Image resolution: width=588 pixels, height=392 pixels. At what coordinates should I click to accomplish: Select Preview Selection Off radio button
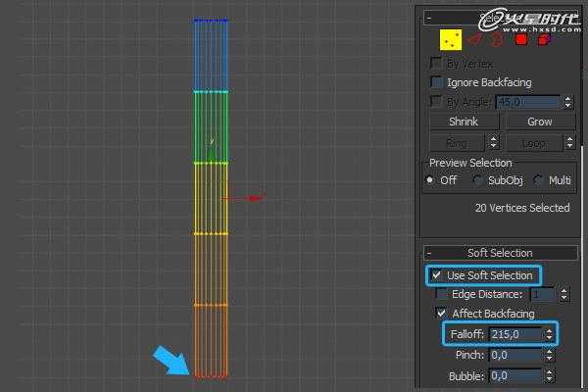click(x=430, y=180)
